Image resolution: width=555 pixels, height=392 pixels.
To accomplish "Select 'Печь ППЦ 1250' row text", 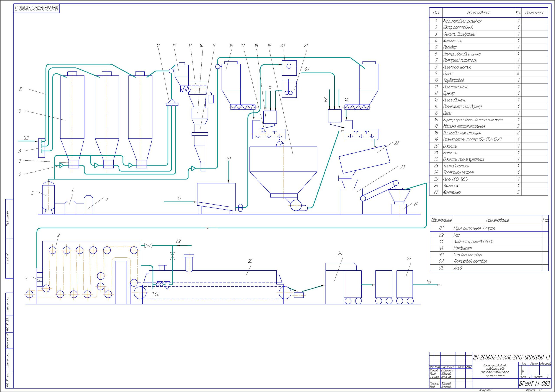I will click(455, 179).
